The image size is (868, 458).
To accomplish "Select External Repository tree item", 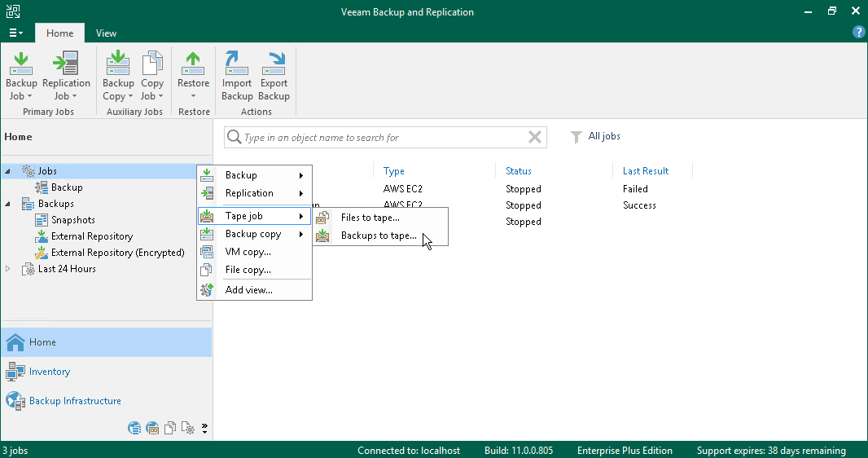I will 91,236.
